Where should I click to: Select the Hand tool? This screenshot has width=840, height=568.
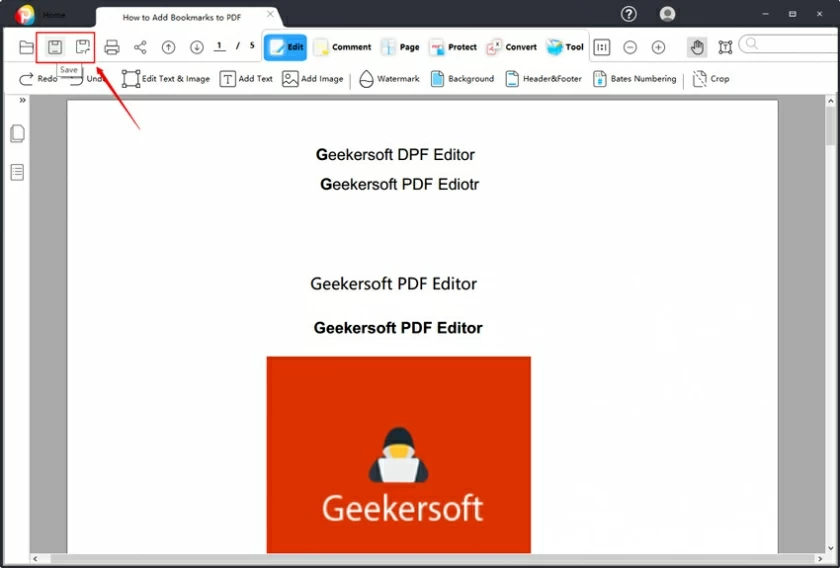tap(697, 47)
